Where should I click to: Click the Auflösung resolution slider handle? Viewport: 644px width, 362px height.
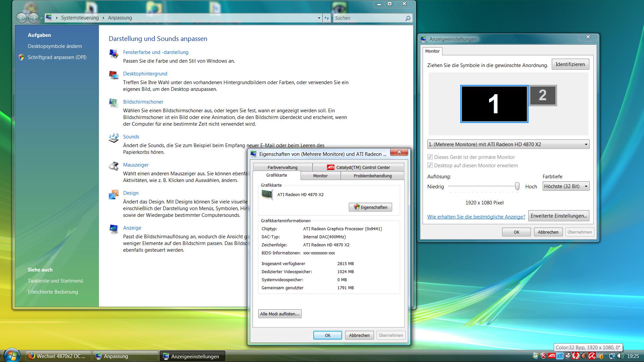point(517,186)
